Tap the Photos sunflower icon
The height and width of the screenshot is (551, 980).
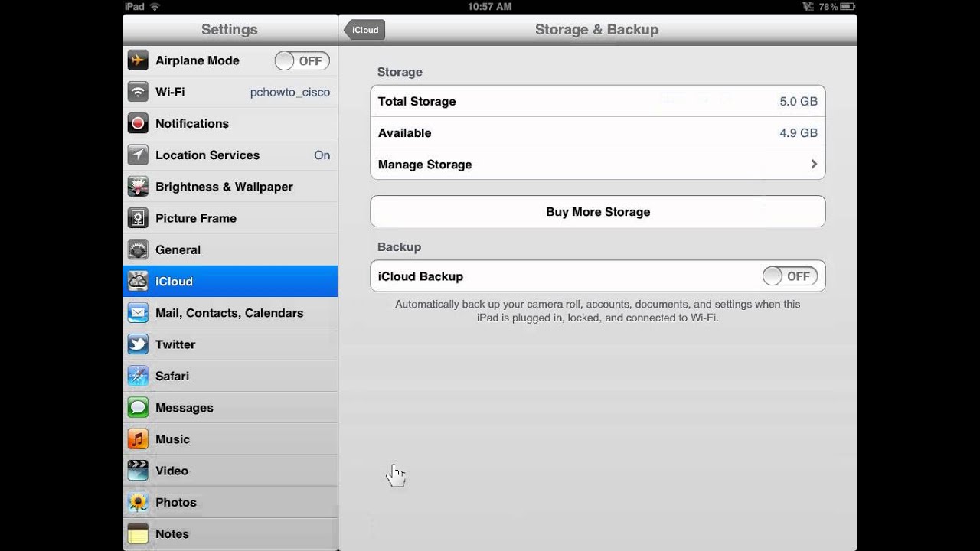click(x=138, y=502)
